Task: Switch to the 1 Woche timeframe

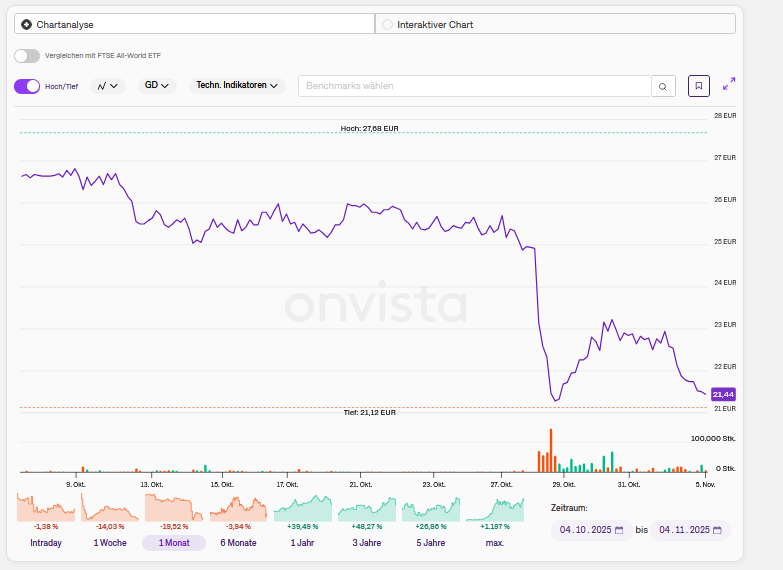Action: [110, 543]
